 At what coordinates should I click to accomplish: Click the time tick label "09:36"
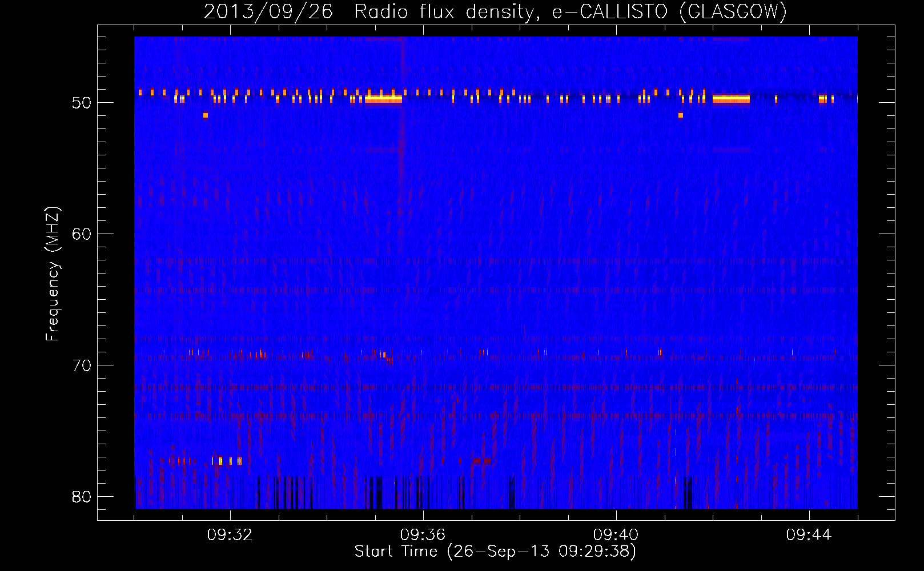[x=423, y=535]
